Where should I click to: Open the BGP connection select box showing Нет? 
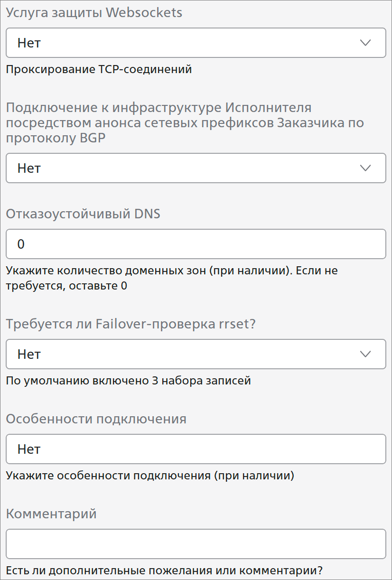coord(196,168)
